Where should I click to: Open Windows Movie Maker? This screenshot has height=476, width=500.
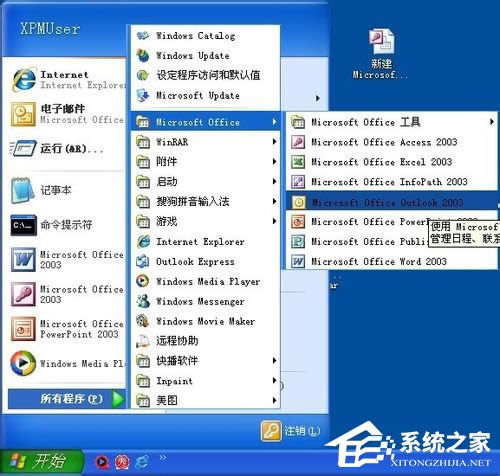[x=205, y=321]
